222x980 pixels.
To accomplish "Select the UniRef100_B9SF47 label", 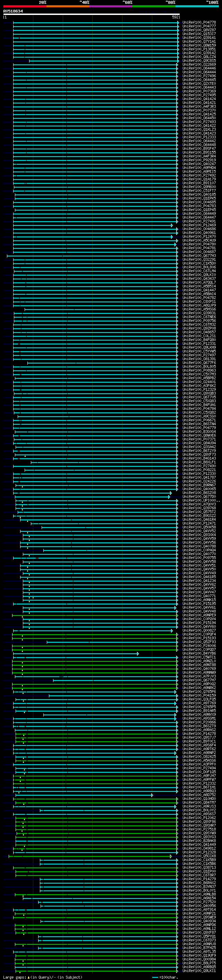I will [x=199, y=149].
